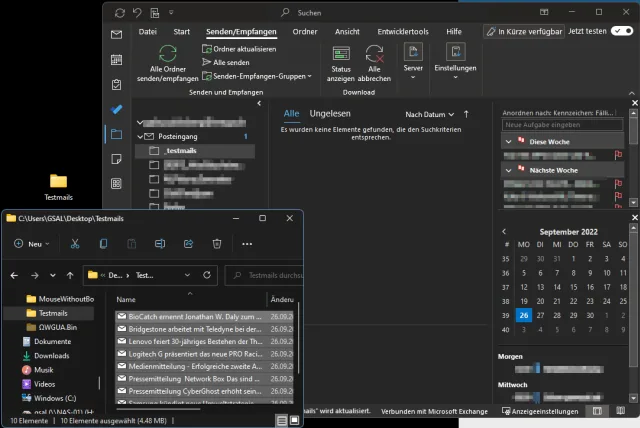This screenshot has height=428, width=640.
Task: Click the delete trash icon in Explorer
Action: pos(217,243)
